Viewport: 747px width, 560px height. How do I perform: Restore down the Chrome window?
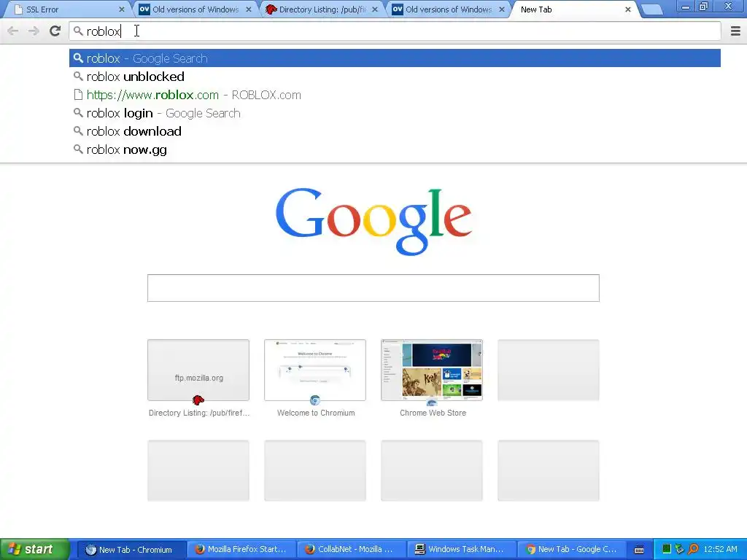[x=704, y=7]
